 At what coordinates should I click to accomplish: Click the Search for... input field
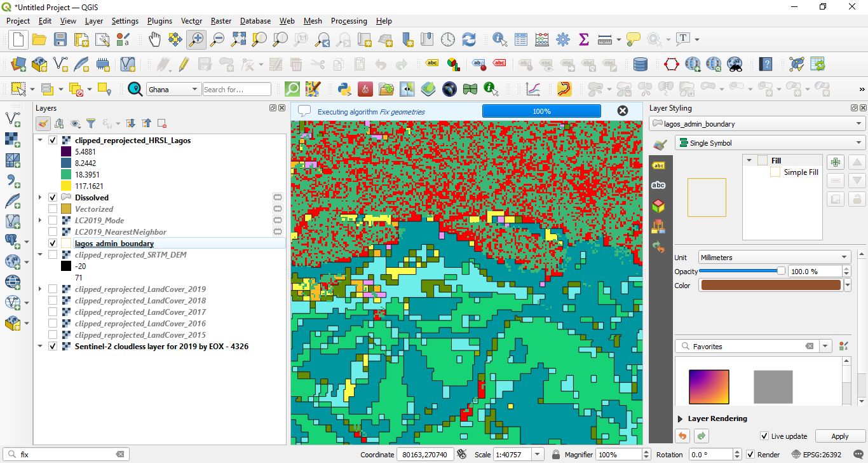pyautogui.click(x=237, y=90)
